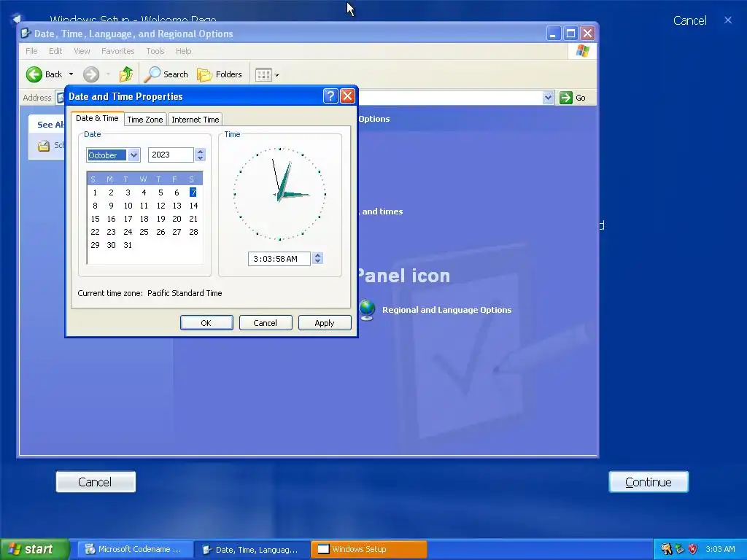Click the Views grid icon
The height and width of the screenshot is (560, 747).
point(263,75)
